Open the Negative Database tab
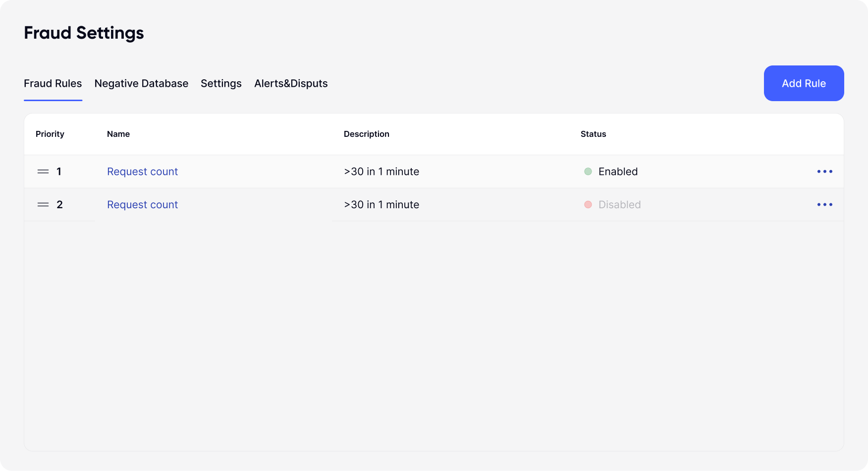 pyautogui.click(x=141, y=83)
